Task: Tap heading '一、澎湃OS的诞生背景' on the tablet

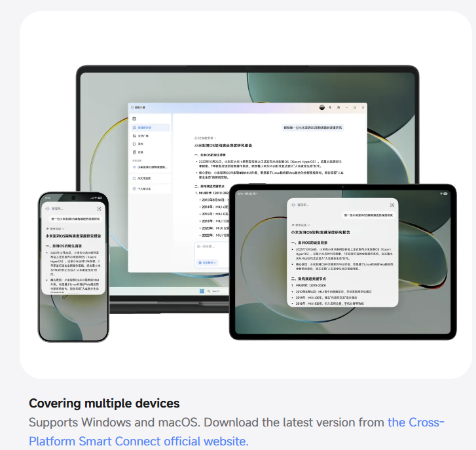Action: tap(309, 243)
